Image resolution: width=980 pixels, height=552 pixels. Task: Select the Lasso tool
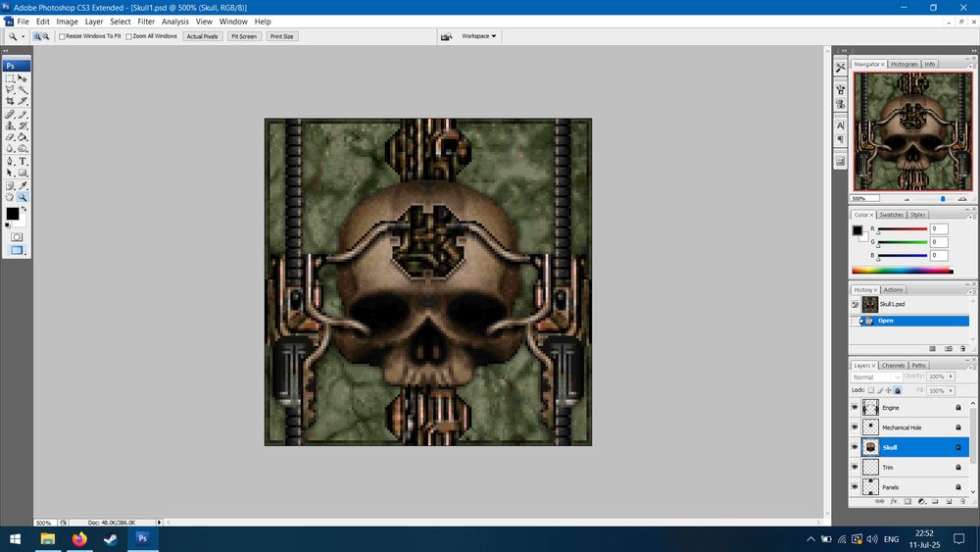(x=10, y=90)
